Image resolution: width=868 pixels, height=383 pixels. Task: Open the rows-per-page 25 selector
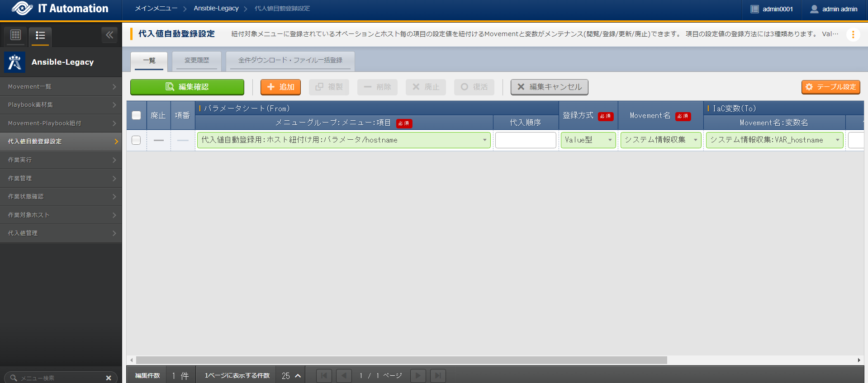[x=291, y=376]
